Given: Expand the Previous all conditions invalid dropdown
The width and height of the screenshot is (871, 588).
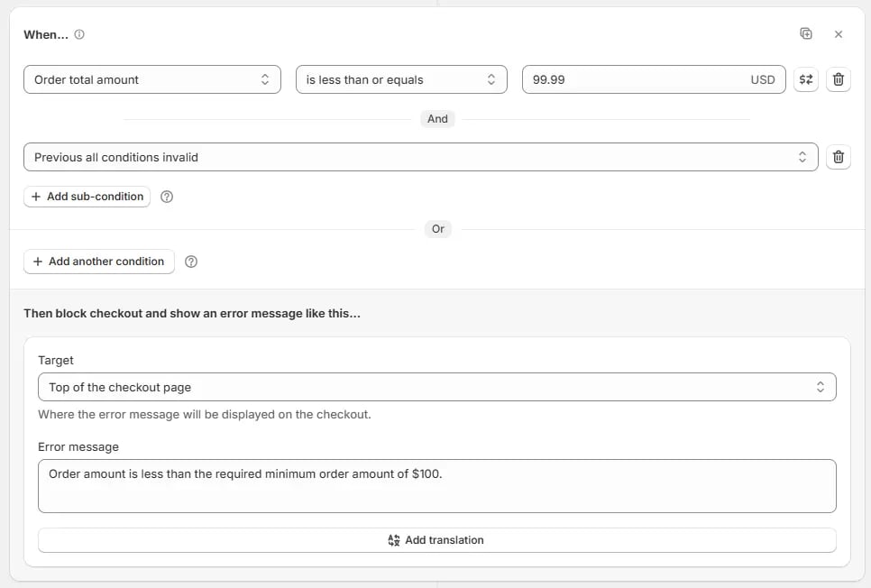Looking at the screenshot, I should 420,157.
